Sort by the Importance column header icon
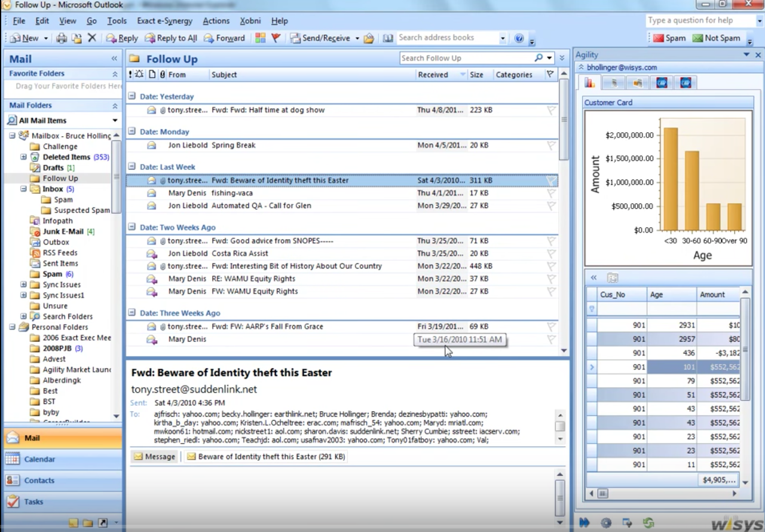The height and width of the screenshot is (532, 765). pyautogui.click(x=130, y=75)
